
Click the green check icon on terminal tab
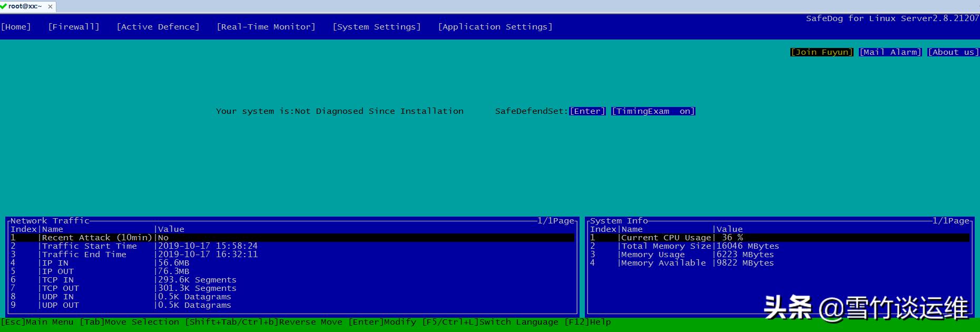click(4, 6)
